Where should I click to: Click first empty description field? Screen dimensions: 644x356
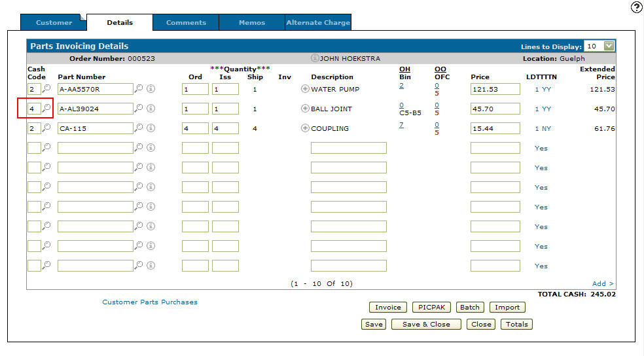(349, 148)
